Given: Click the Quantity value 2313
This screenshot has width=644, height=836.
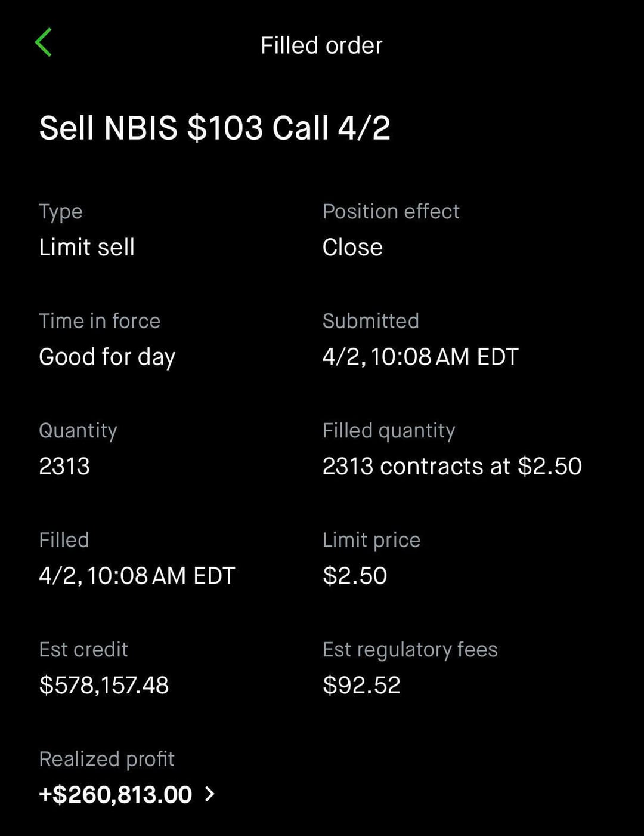Looking at the screenshot, I should pos(64,466).
